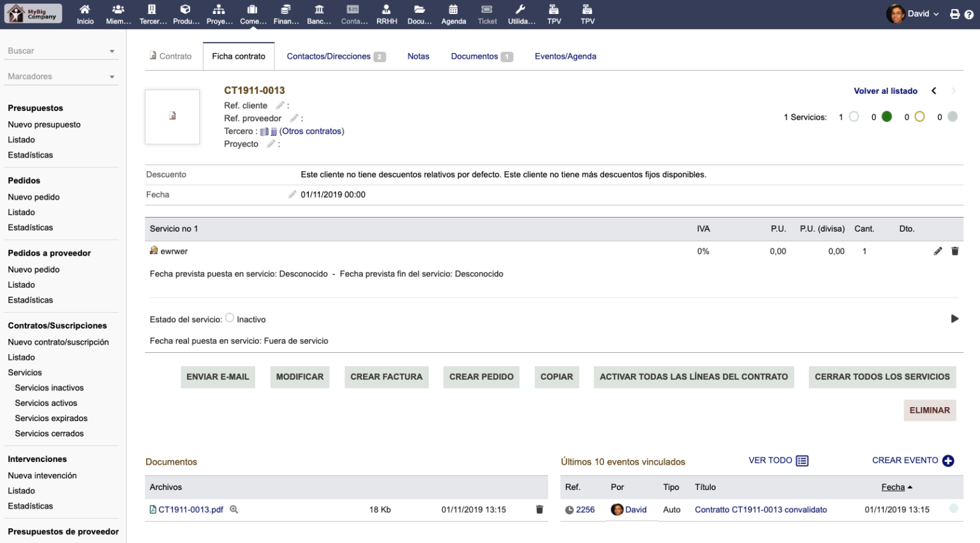Open the Terceros module icon
This screenshot has width=980, height=543.
click(152, 10)
